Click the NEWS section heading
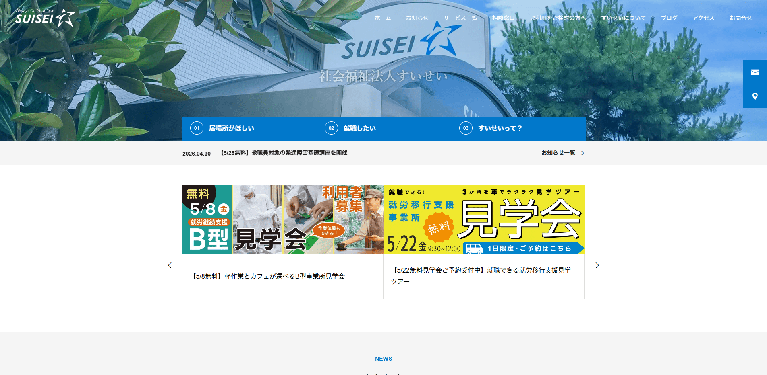Screen dimensions: 767x375 pos(384,359)
